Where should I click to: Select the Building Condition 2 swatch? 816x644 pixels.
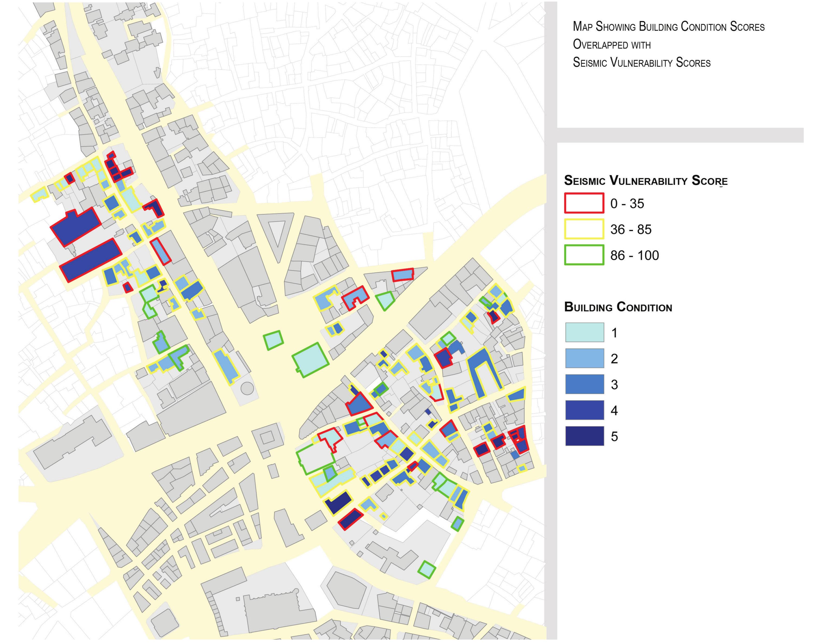coord(584,358)
